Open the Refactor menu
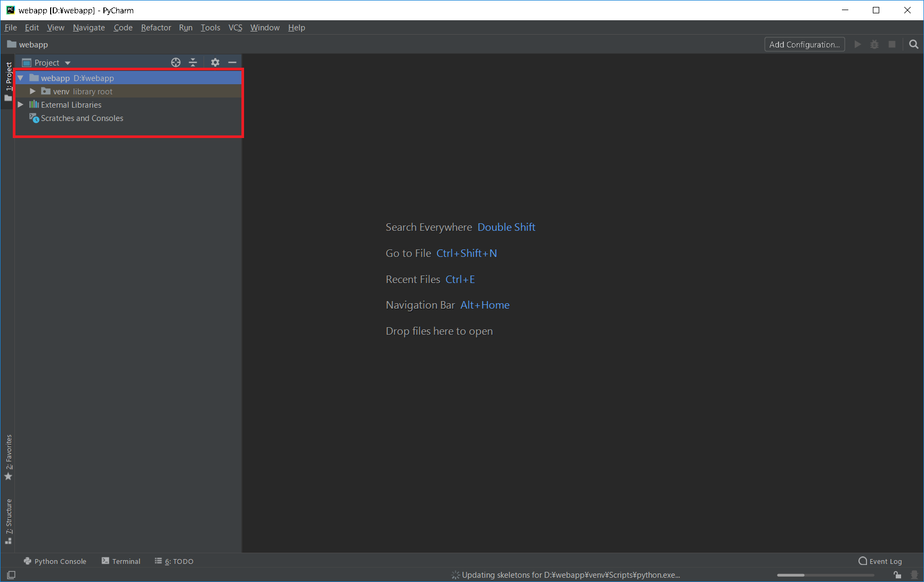Screen dimensions: 924x582 156,28
